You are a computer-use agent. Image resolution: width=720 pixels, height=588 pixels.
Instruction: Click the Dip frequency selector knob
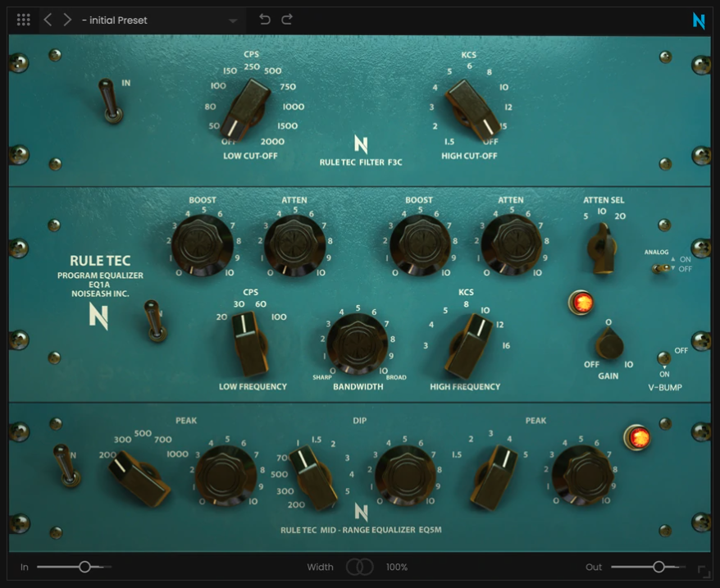pyautogui.click(x=313, y=478)
